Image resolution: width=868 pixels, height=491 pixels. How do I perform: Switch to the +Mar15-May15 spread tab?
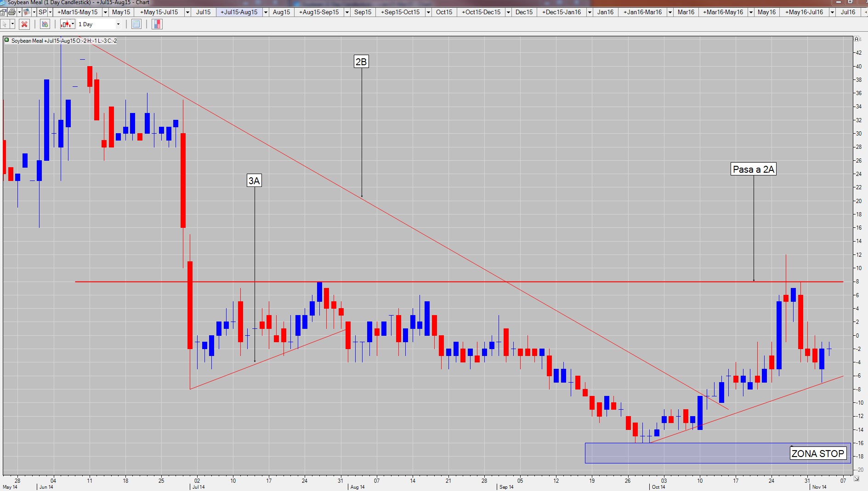tap(77, 12)
